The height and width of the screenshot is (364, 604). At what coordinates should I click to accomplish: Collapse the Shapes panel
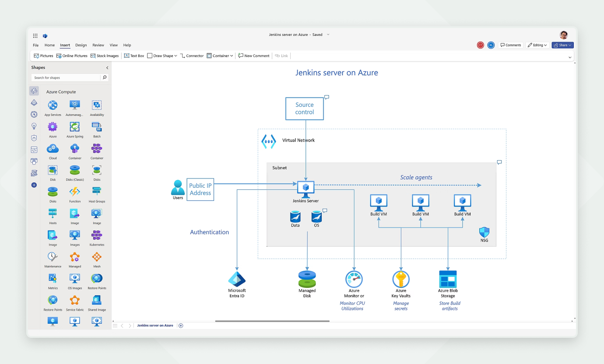coord(107,68)
